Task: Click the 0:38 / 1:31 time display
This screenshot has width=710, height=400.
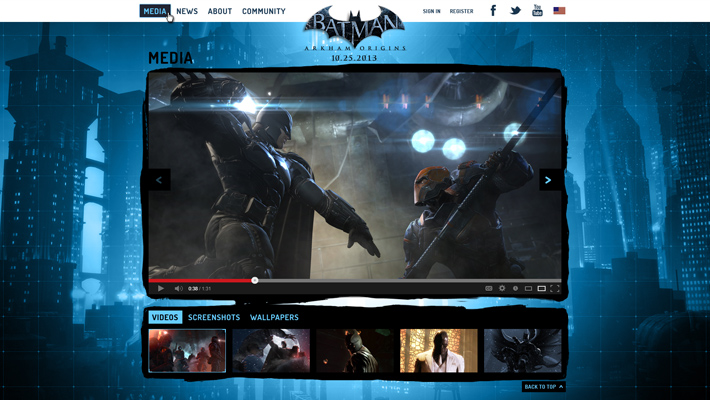Action: pos(199,289)
